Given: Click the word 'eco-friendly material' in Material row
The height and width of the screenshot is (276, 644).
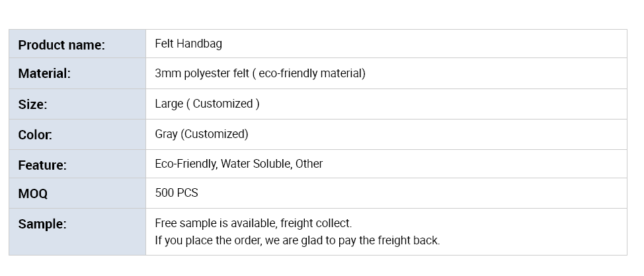Looking at the screenshot, I should 310,73.
